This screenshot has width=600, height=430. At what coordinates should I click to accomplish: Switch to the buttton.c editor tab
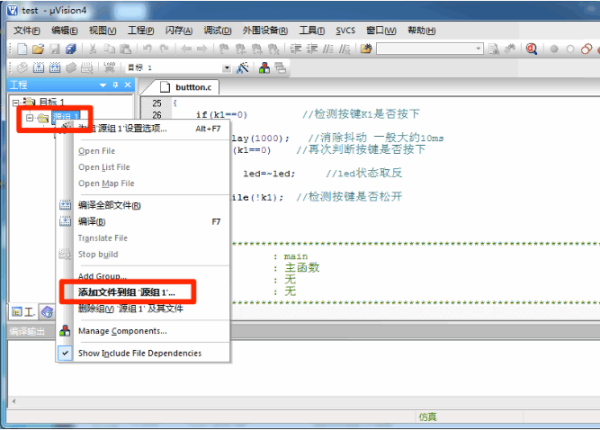click(186, 87)
